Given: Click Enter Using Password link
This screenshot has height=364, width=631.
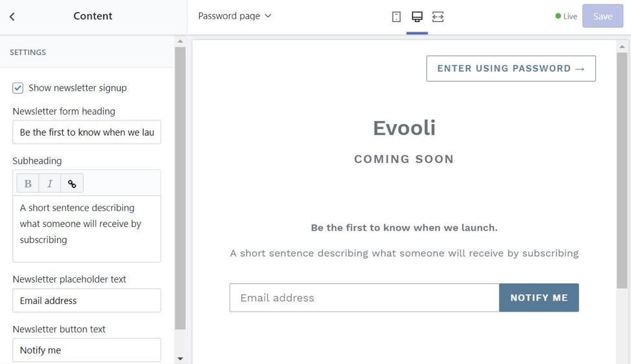Looking at the screenshot, I should [x=511, y=69].
